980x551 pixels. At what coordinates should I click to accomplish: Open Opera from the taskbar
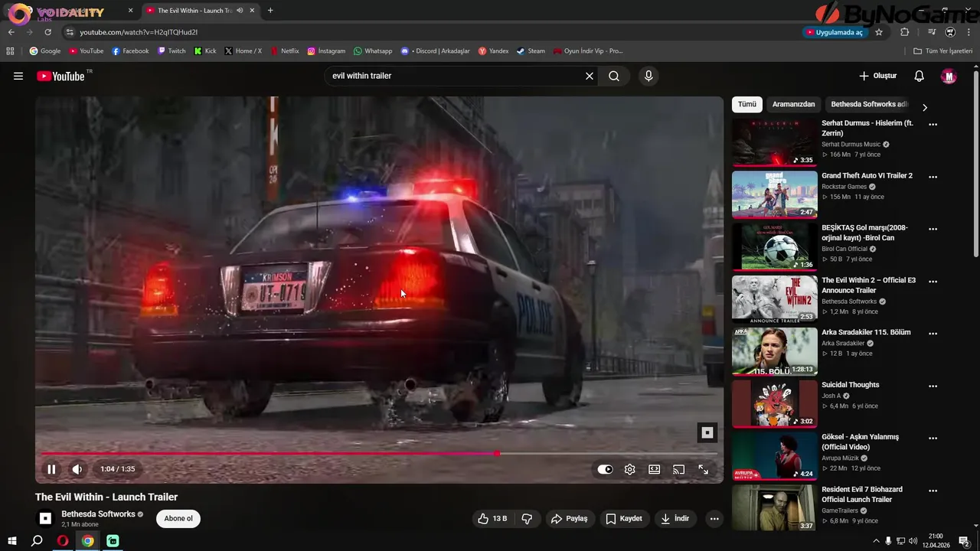[63, 541]
